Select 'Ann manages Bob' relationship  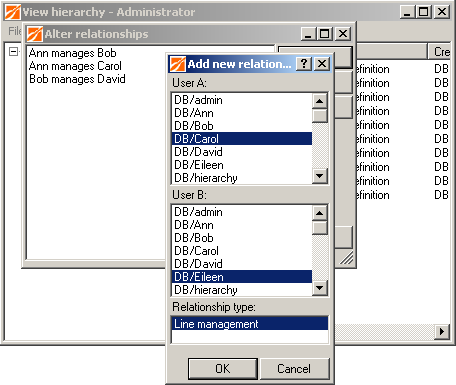coord(73,53)
